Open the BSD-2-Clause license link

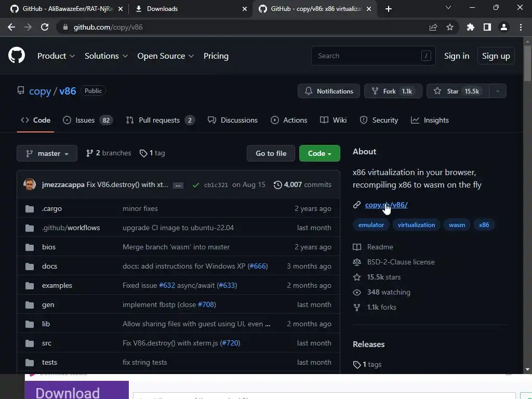pyautogui.click(x=401, y=262)
